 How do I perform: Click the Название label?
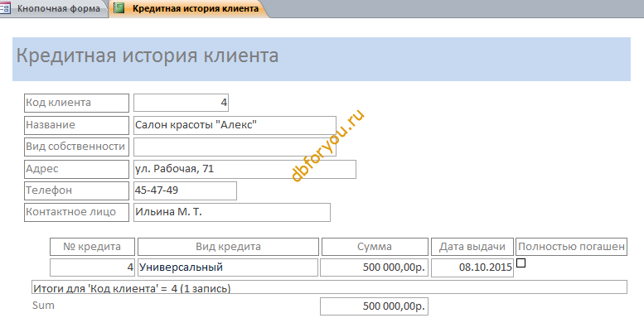coord(76,125)
